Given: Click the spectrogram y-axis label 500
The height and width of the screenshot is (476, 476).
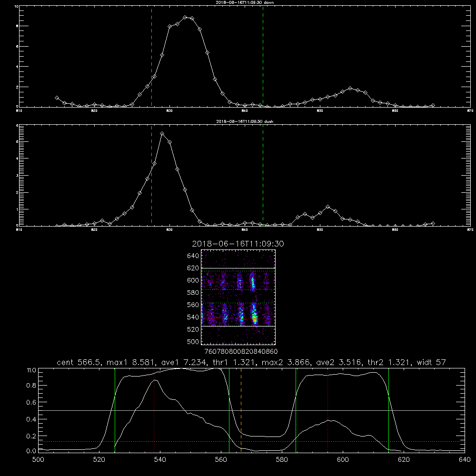Looking at the screenshot, I should click(x=193, y=341).
